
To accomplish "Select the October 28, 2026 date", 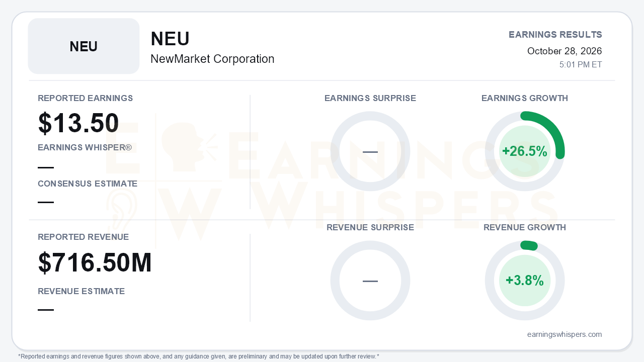I will pos(565,51).
